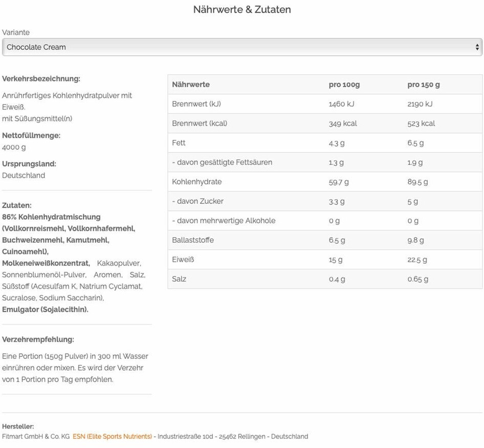The image size is (484, 448).
Task: Select the Fett row label
Action: coord(179,143)
